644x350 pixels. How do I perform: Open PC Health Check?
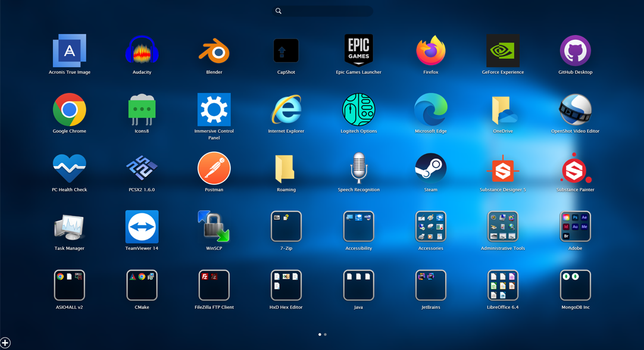(70, 168)
